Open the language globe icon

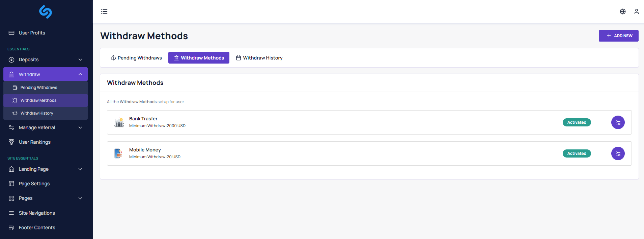(623, 11)
